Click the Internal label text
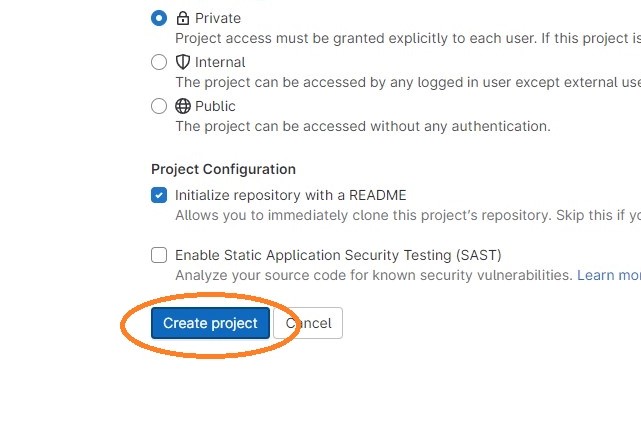The image size is (641, 443). tap(220, 63)
